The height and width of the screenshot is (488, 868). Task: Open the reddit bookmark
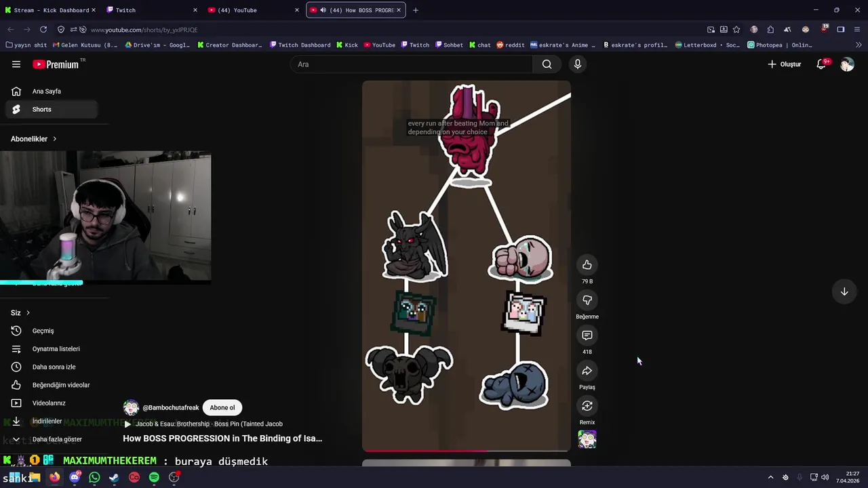coord(510,45)
